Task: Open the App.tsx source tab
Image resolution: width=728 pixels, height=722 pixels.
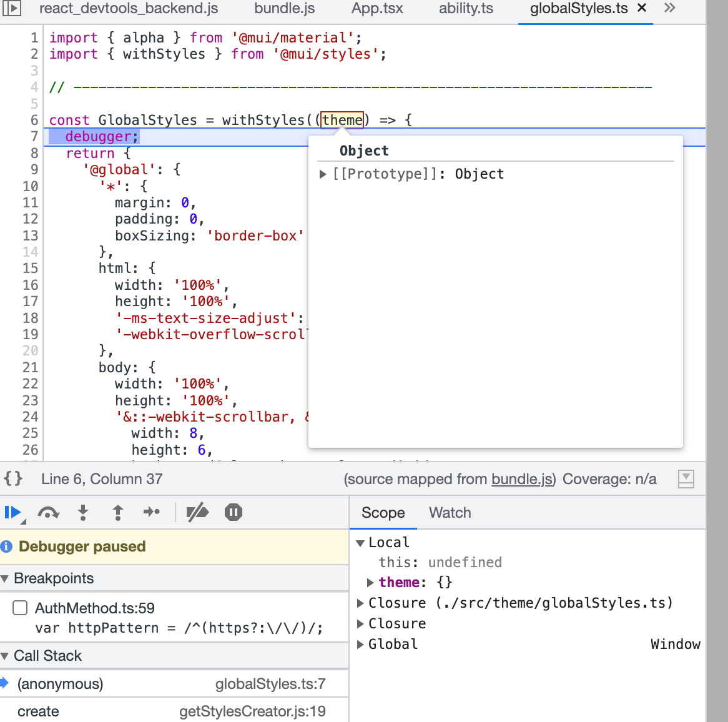Action: click(x=377, y=9)
